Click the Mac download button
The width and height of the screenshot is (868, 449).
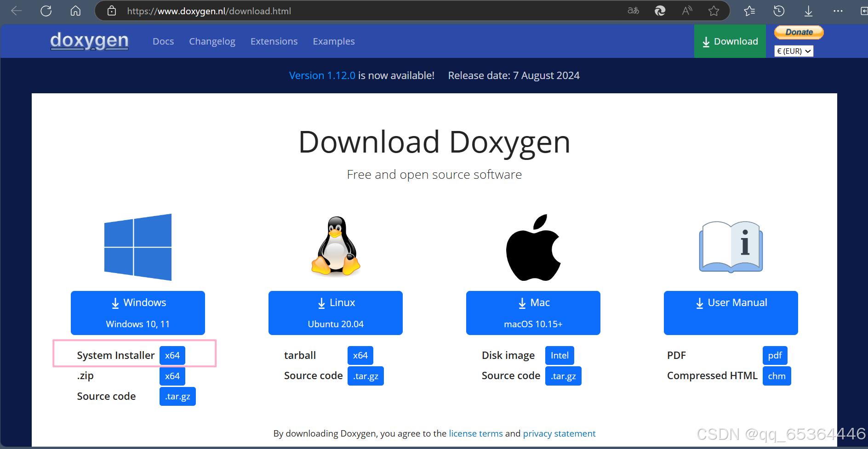533,313
